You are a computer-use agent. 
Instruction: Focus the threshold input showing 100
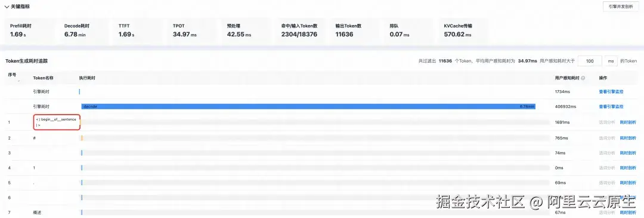[590, 61]
